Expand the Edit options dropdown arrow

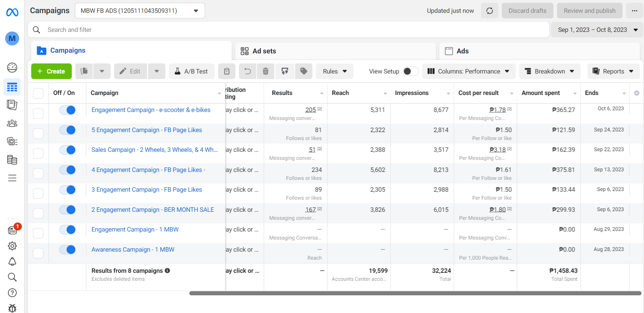coord(157,71)
